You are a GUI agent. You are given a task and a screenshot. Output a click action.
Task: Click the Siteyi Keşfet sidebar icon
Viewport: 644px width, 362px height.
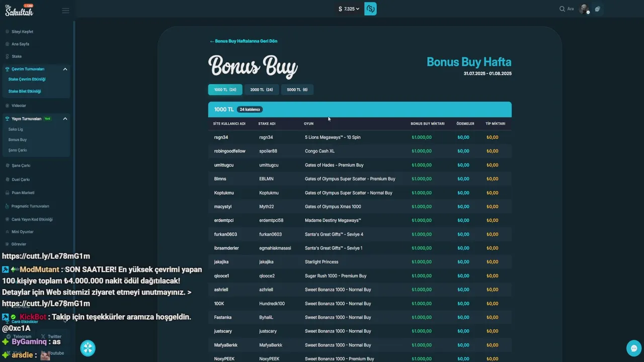(8, 32)
